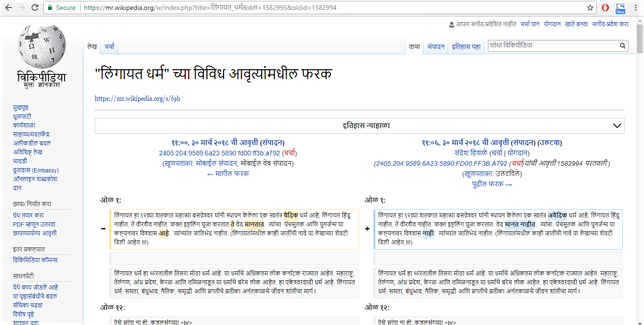This screenshot has width=644, height=325.
Task: Reload the page with refresh icon
Action: [35, 8]
